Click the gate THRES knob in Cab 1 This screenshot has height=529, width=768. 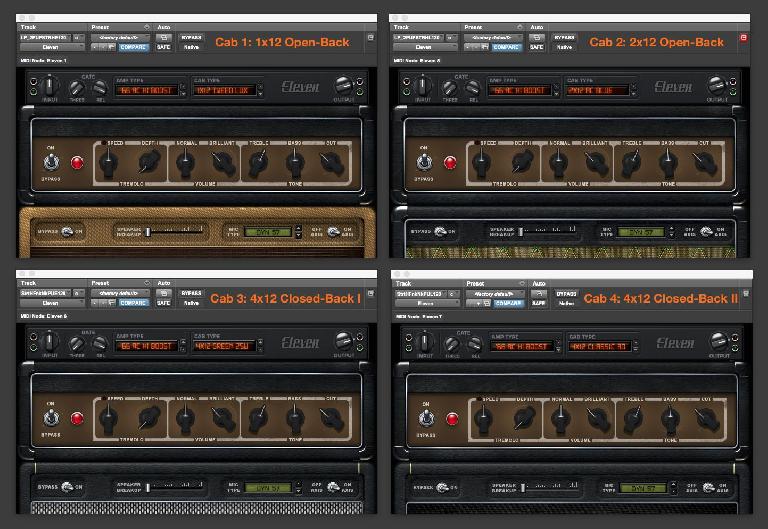76,88
